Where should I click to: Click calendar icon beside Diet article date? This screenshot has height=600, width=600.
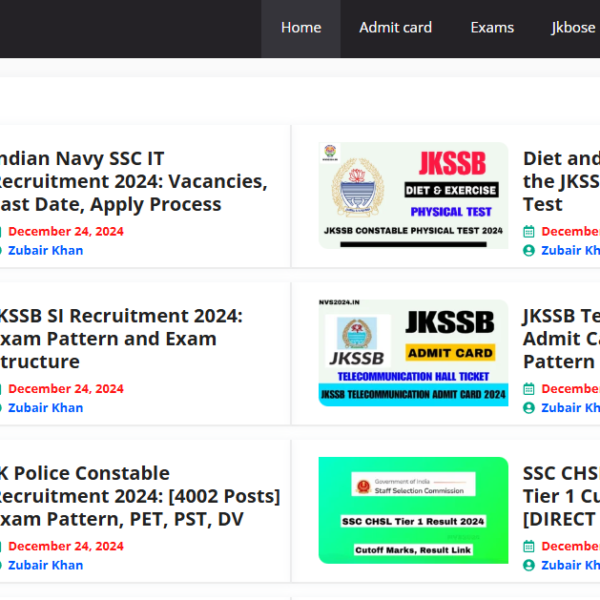click(x=529, y=232)
